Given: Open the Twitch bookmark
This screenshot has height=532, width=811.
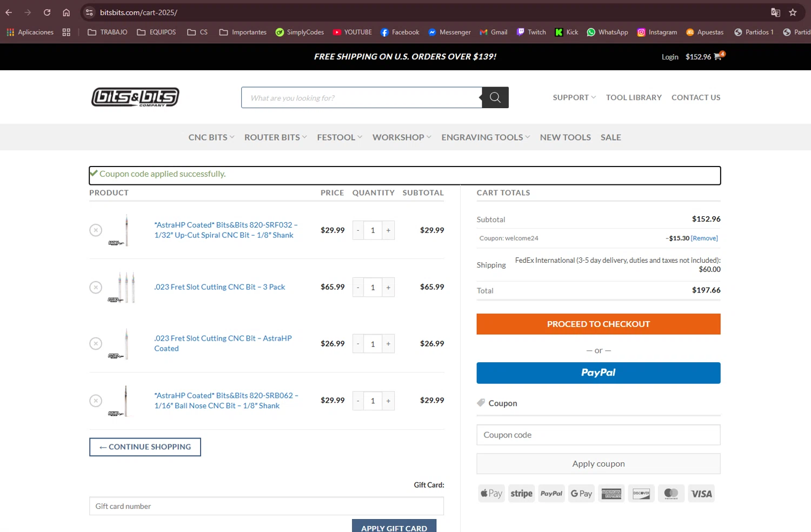Looking at the screenshot, I should (x=531, y=32).
